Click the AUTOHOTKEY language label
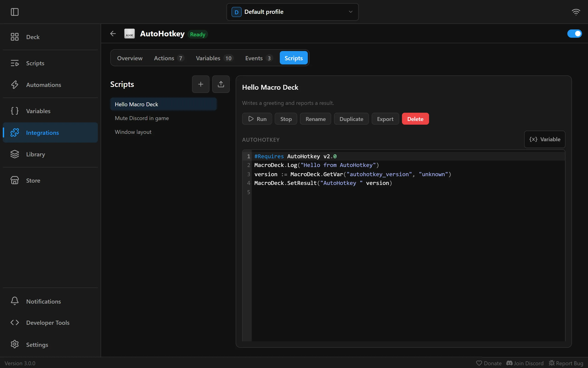Viewport: 588px width, 368px height. click(260, 140)
